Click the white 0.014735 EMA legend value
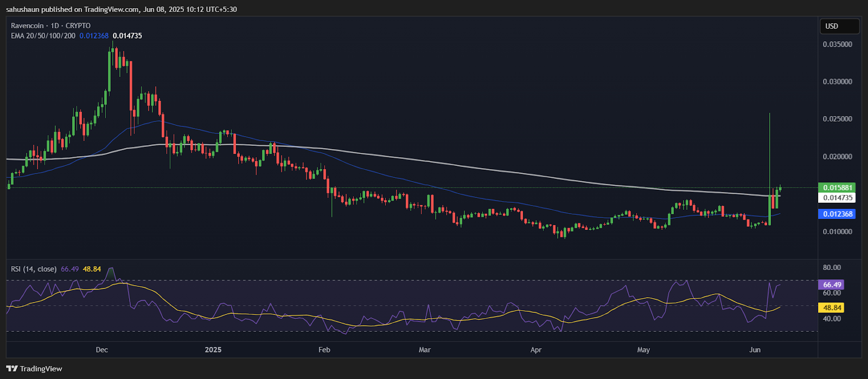Viewport: 868px width, 379px height. pyautogui.click(x=127, y=36)
